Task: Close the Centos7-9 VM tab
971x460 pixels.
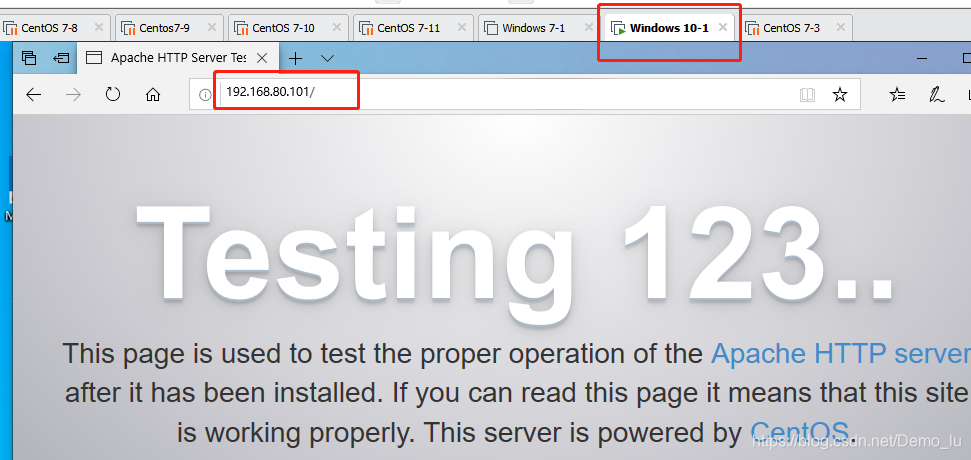Action: tap(211, 27)
